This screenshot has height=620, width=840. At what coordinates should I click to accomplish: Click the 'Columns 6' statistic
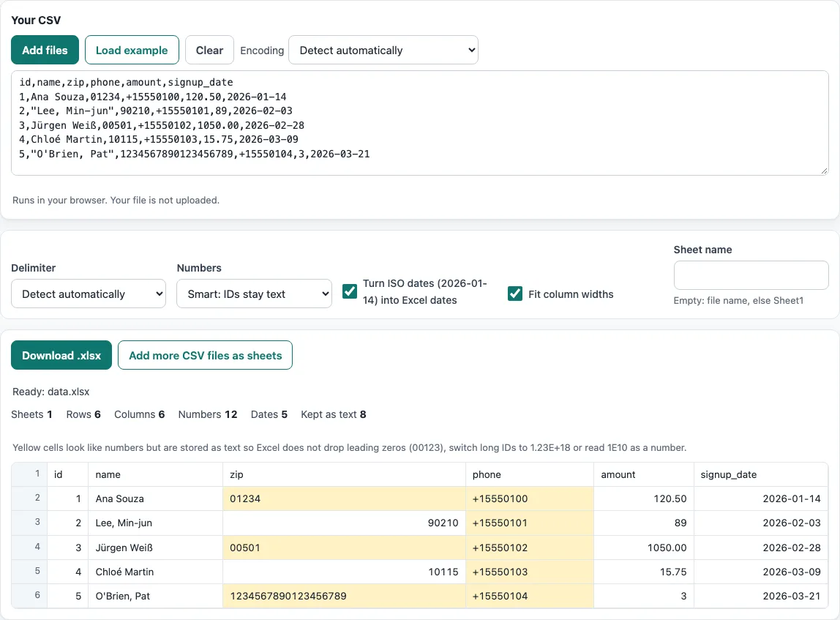(139, 414)
